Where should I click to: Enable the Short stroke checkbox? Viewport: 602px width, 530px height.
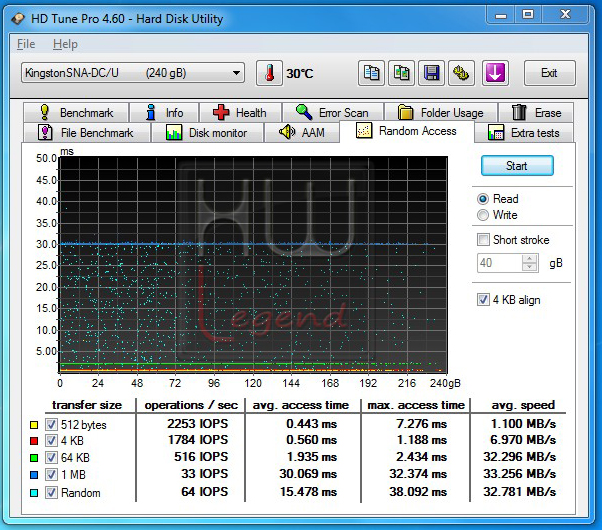483,240
